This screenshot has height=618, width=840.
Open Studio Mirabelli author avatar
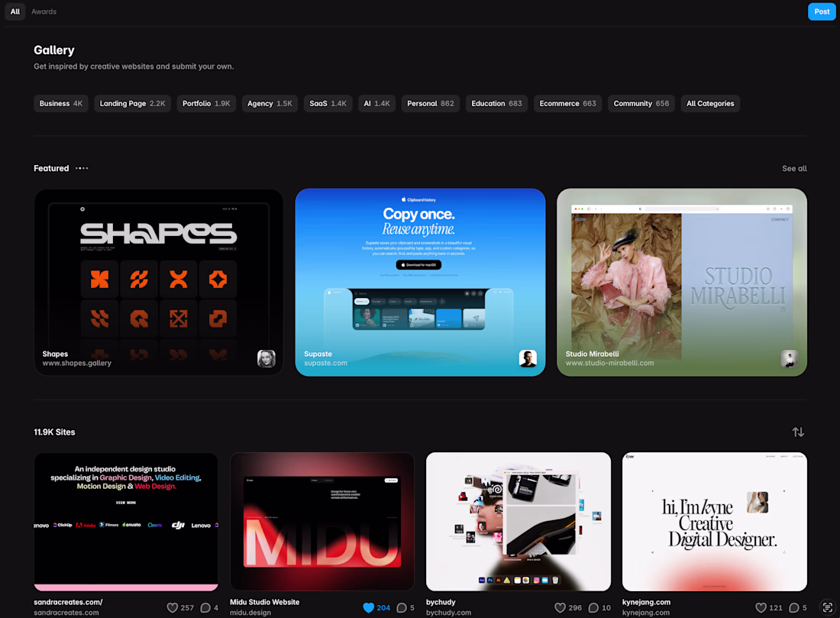click(789, 358)
